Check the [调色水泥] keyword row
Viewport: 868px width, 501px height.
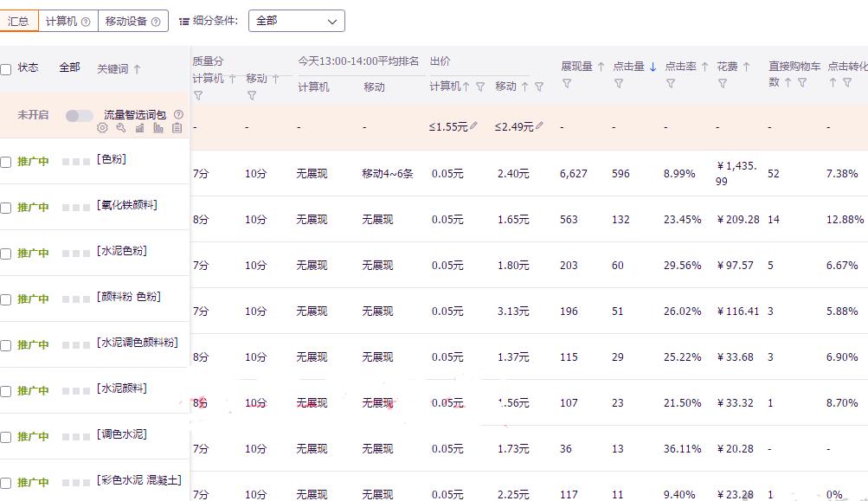tap(6, 437)
